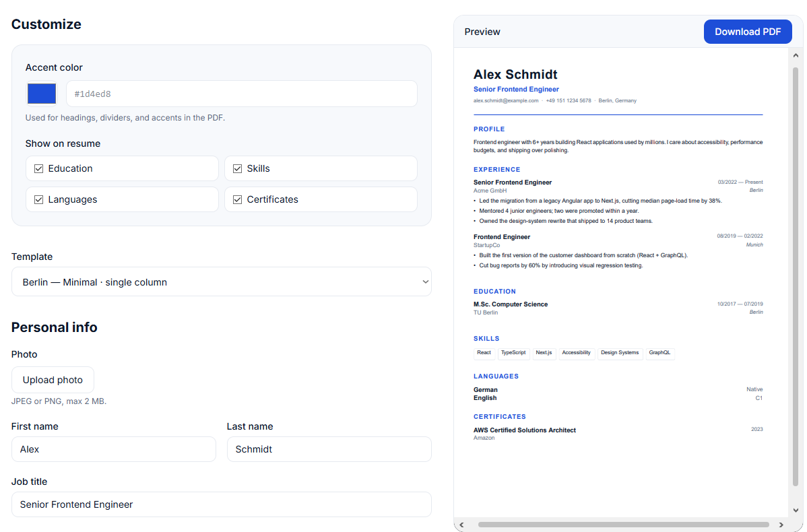The width and height of the screenshot is (807, 532).
Task: Open the Template dropdown
Action: point(222,281)
